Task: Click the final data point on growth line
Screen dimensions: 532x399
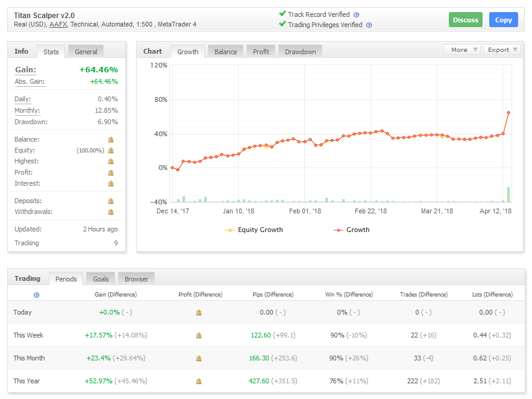Action: coord(509,113)
